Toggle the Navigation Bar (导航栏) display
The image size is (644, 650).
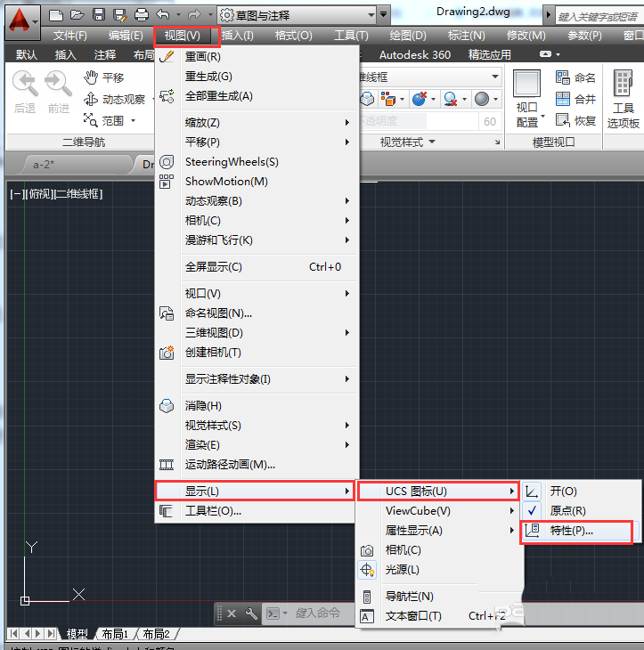(x=439, y=596)
